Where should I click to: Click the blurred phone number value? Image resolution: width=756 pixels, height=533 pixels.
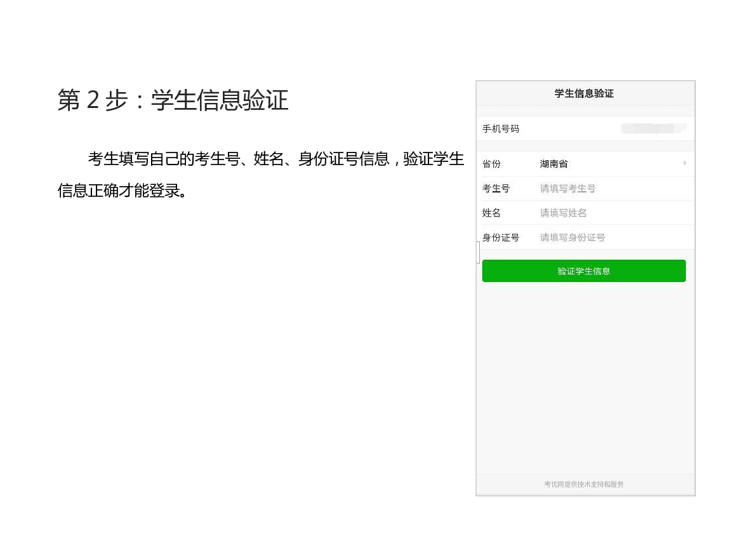[x=653, y=129]
